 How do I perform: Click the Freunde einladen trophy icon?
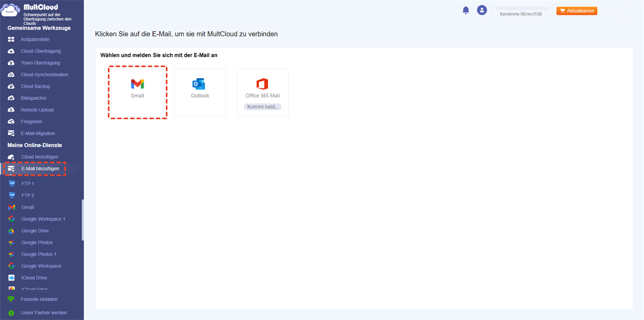point(11,299)
